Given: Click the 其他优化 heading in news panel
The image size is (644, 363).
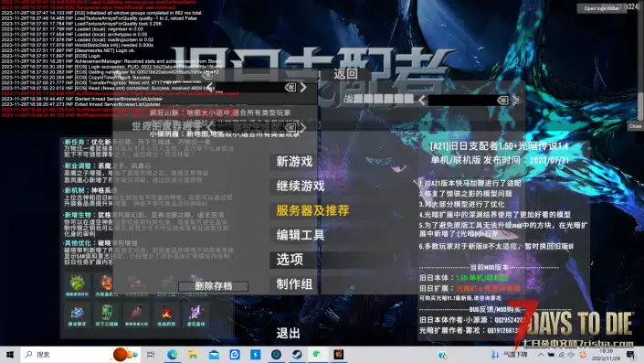Looking at the screenshot, I should point(78,243).
